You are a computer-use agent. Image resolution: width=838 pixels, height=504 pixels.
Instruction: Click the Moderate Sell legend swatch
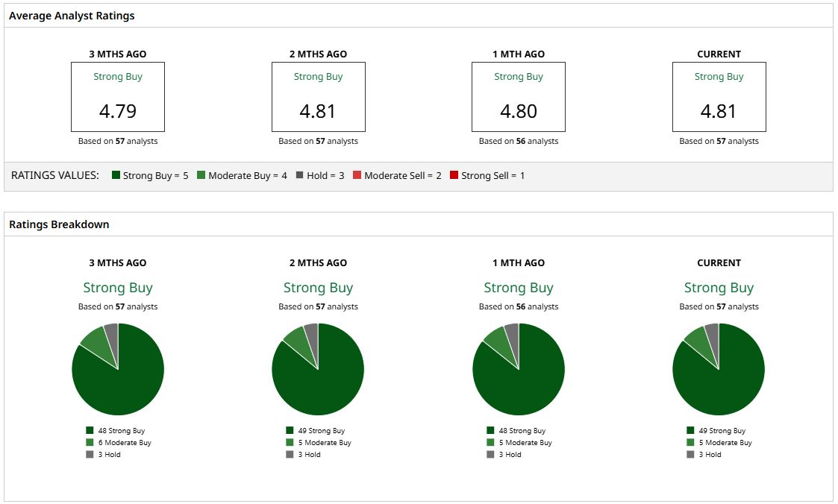[357, 175]
